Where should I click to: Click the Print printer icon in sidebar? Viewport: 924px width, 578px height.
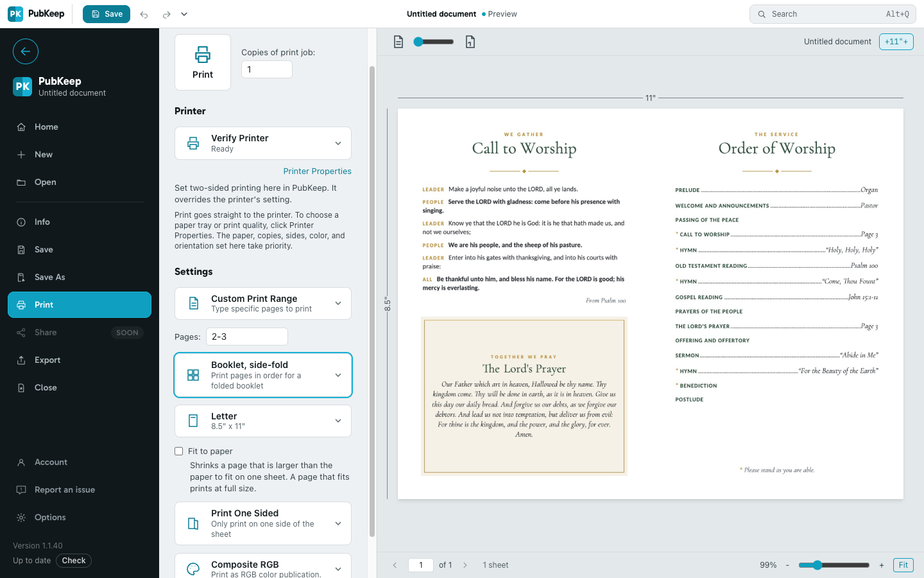(21, 305)
